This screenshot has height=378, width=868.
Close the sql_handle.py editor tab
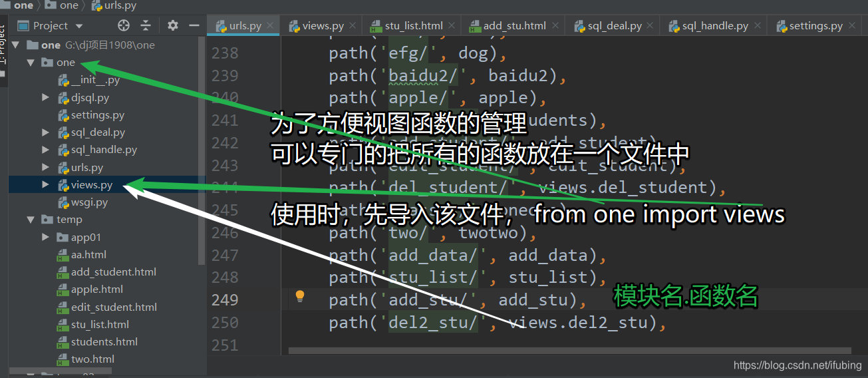click(757, 26)
